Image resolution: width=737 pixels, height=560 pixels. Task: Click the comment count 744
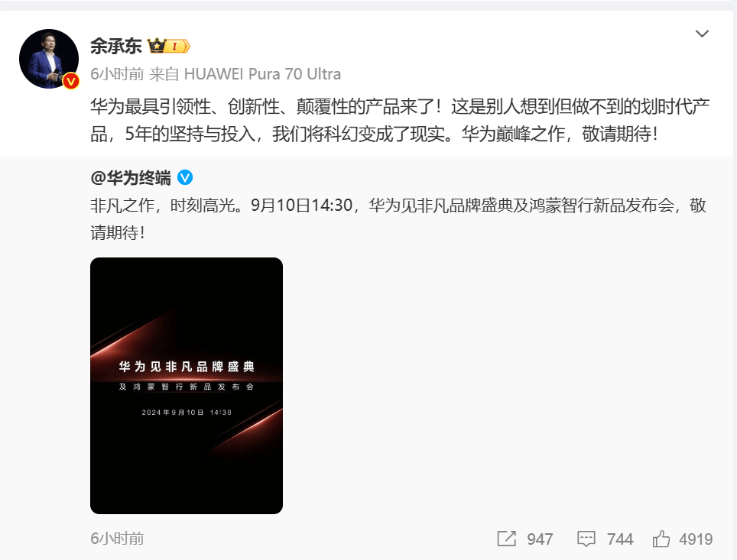click(x=620, y=539)
